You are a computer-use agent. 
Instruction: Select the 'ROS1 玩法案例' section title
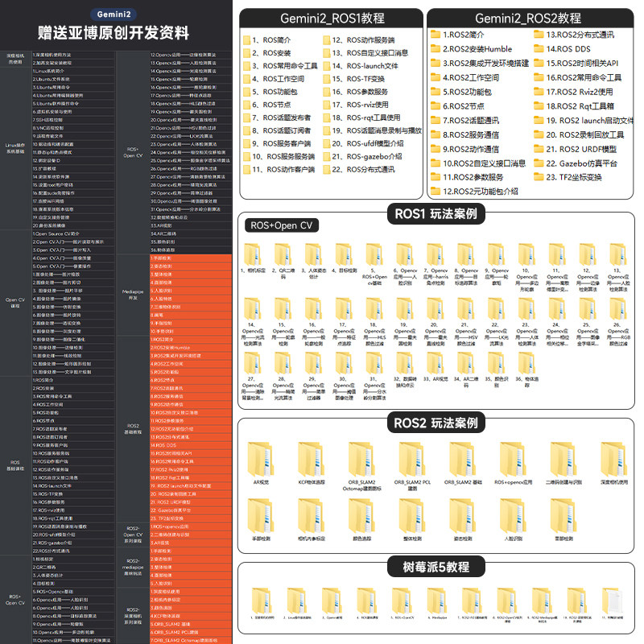tap(436, 214)
